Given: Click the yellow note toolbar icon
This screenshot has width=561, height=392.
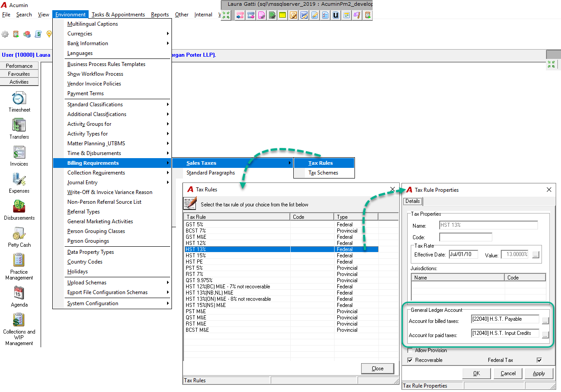Looking at the screenshot, I should [283, 15].
